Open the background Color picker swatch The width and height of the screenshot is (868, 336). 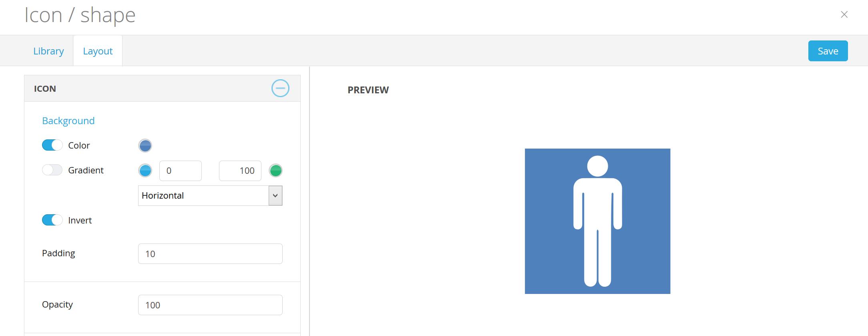click(145, 146)
